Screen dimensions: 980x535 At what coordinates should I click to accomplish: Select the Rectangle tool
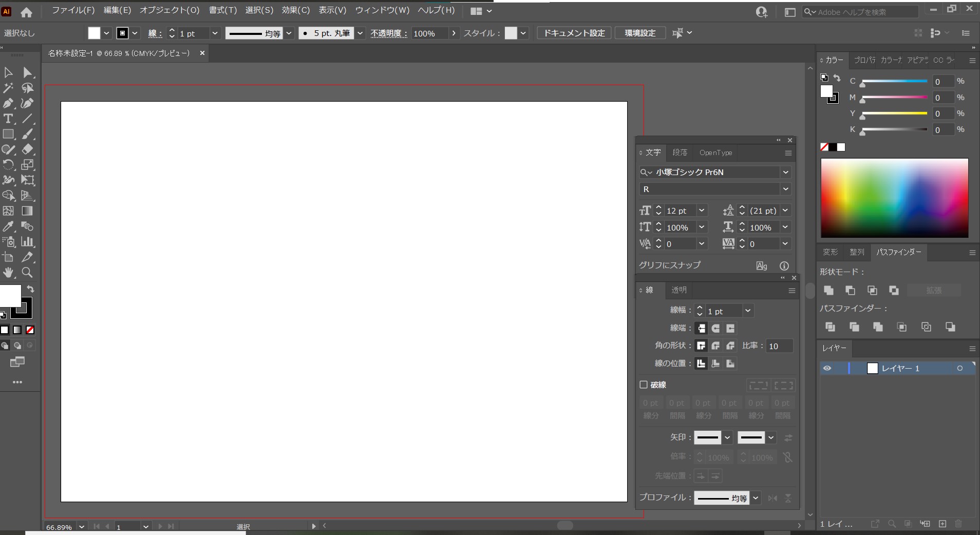8,134
